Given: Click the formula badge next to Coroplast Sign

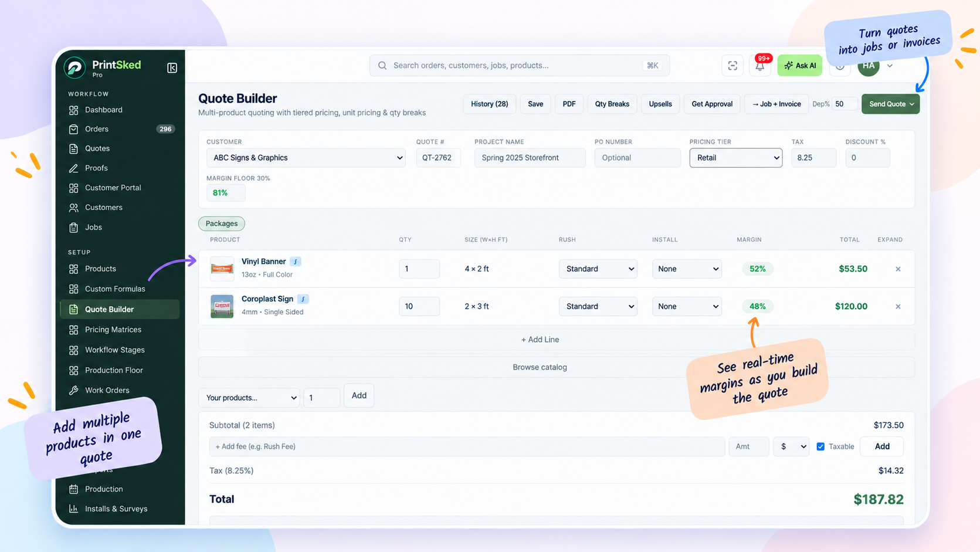Looking at the screenshot, I should 303,299.
